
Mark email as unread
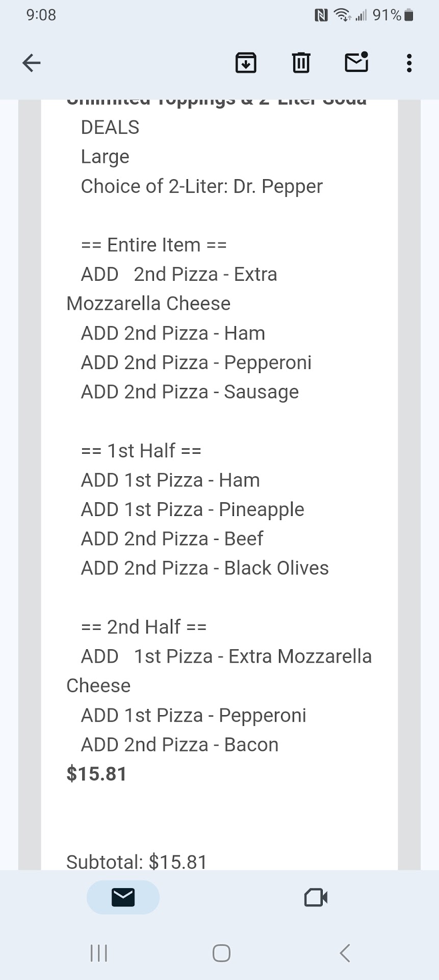(x=356, y=62)
